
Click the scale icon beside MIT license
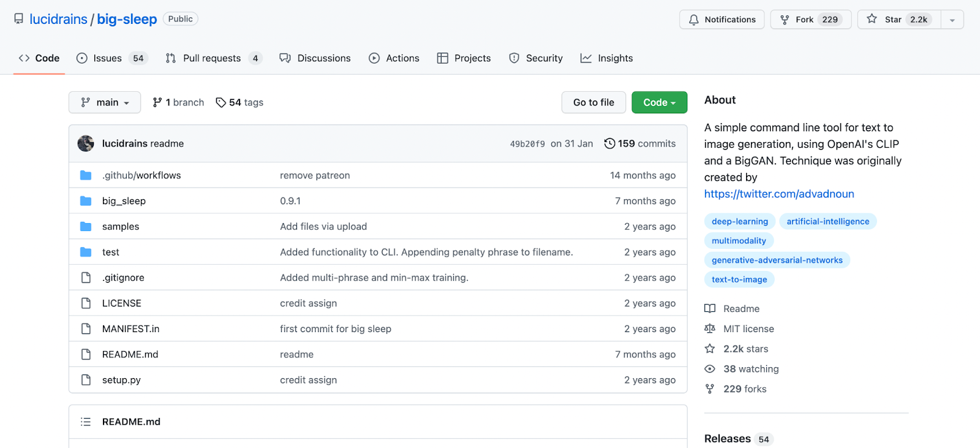[x=710, y=329]
